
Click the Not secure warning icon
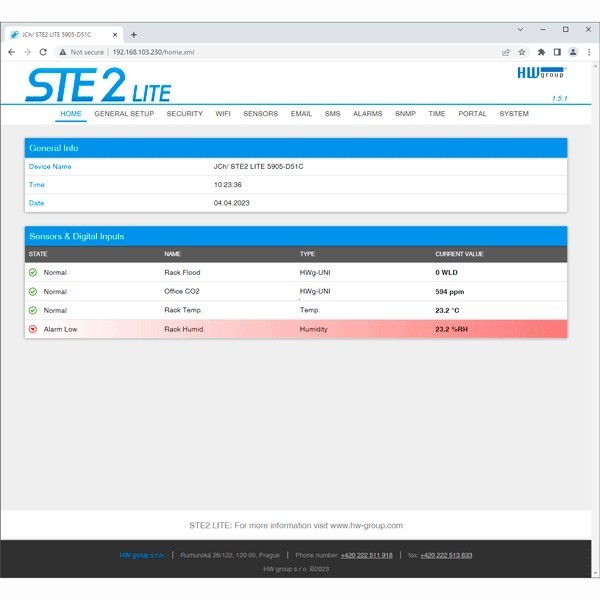(63, 52)
